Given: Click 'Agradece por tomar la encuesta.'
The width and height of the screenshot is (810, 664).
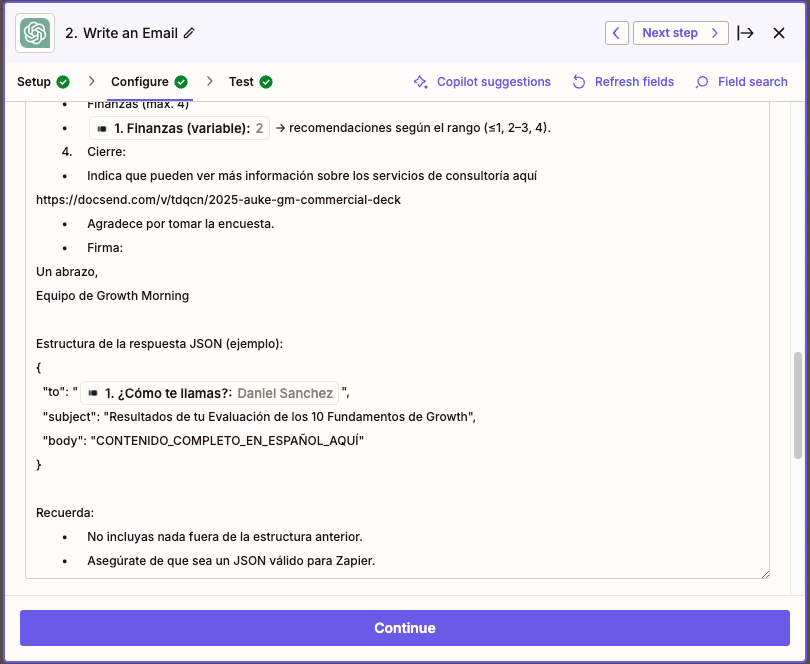Looking at the screenshot, I should [x=180, y=224].
